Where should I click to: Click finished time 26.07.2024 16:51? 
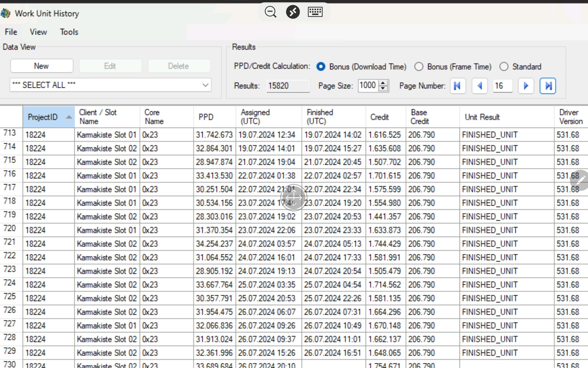[x=333, y=353]
